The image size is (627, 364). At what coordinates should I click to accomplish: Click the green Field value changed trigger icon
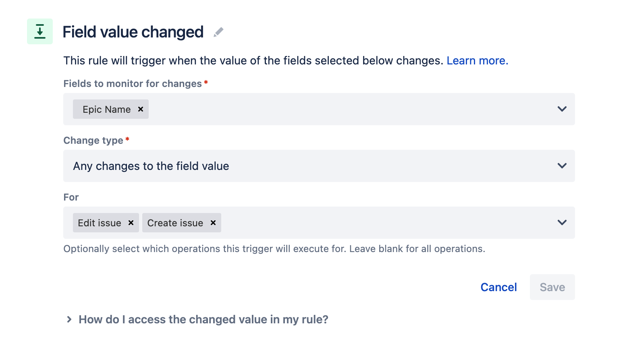point(40,31)
